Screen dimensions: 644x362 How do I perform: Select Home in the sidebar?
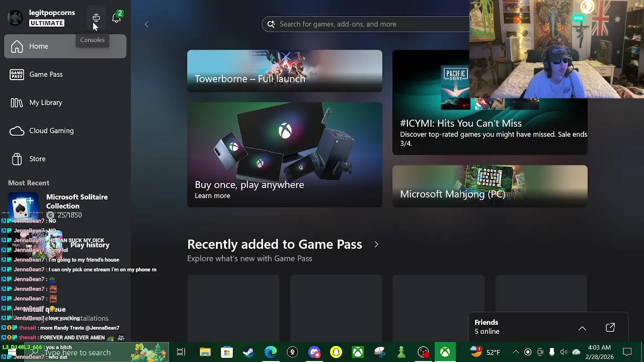pyautogui.click(x=65, y=46)
